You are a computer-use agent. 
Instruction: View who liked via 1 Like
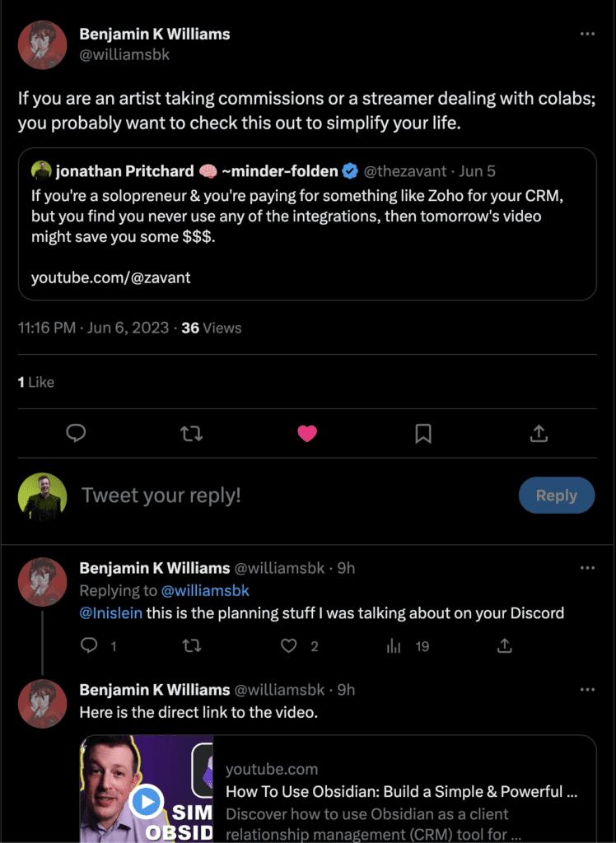coord(36,382)
